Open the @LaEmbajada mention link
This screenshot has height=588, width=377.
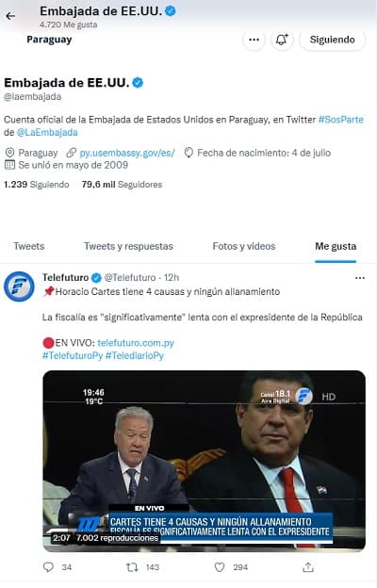coord(47,132)
